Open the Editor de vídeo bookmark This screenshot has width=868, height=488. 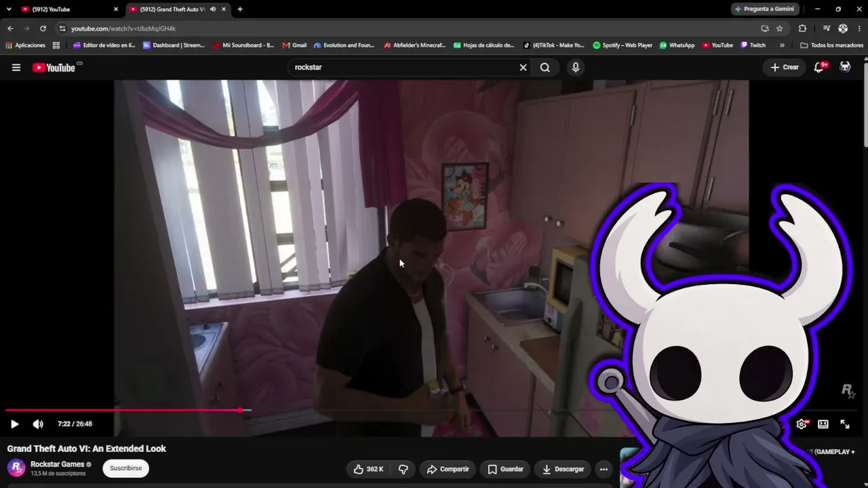(x=104, y=45)
